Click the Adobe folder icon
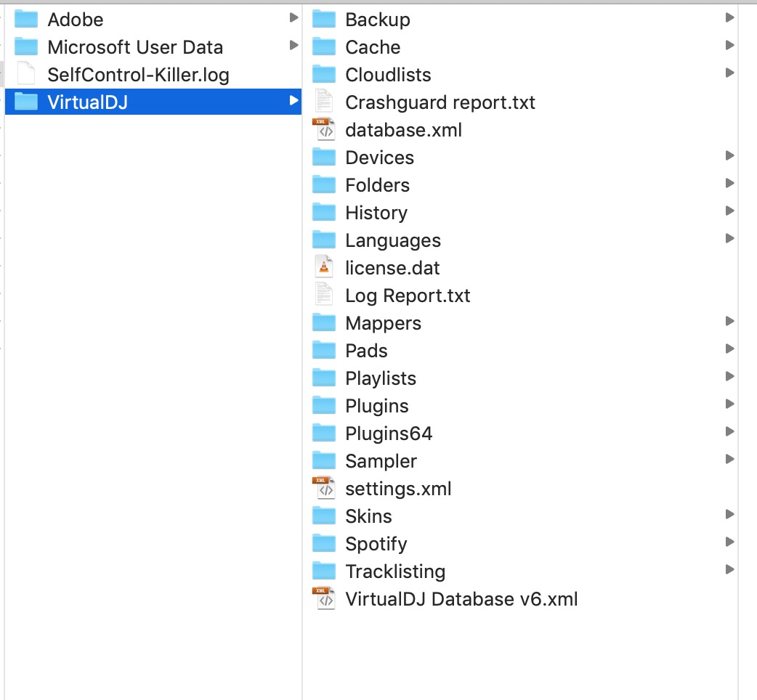This screenshot has width=757, height=700. 26,20
